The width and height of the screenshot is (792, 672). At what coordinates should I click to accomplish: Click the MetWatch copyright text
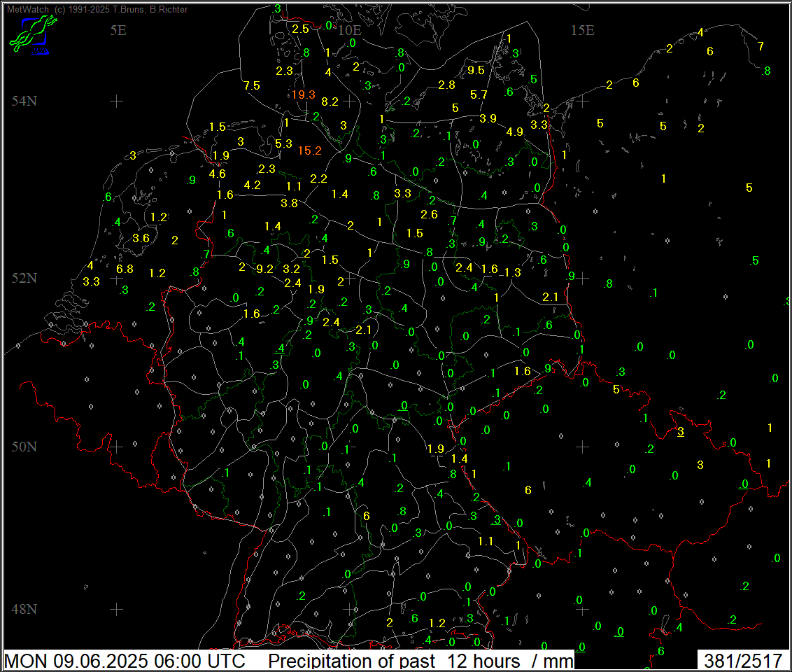click(x=97, y=9)
